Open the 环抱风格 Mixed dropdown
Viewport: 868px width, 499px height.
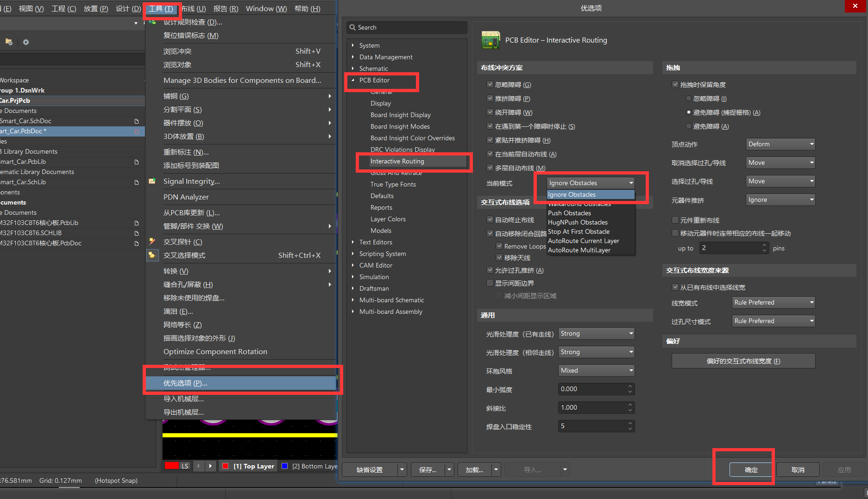[597, 370]
